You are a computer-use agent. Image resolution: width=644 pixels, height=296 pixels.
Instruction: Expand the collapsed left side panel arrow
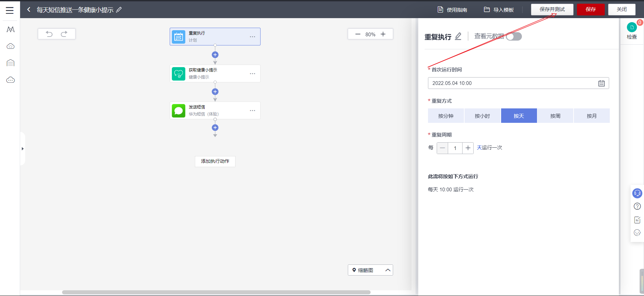(x=22, y=149)
